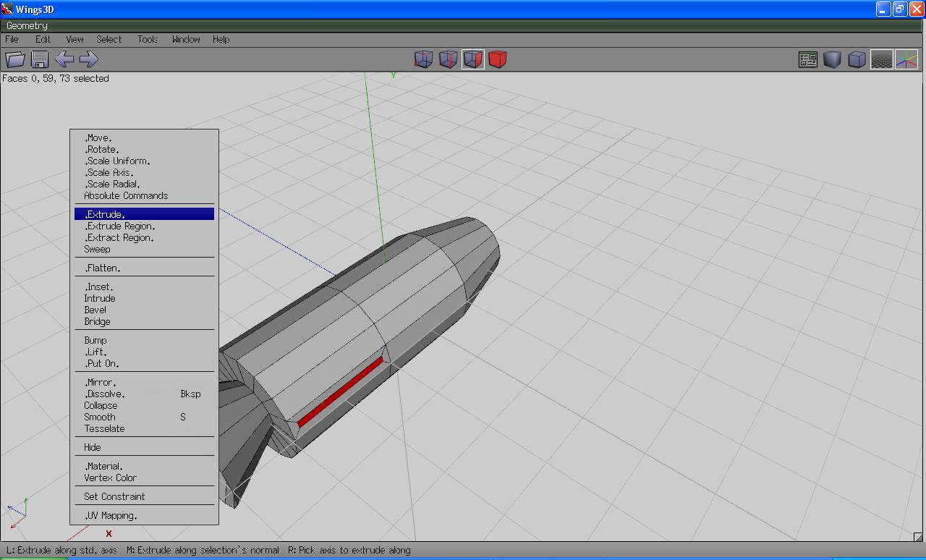The width and height of the screenshot is (926, 560).
Task: Switch to vertex selection mode cube
Action: (423, 59)
